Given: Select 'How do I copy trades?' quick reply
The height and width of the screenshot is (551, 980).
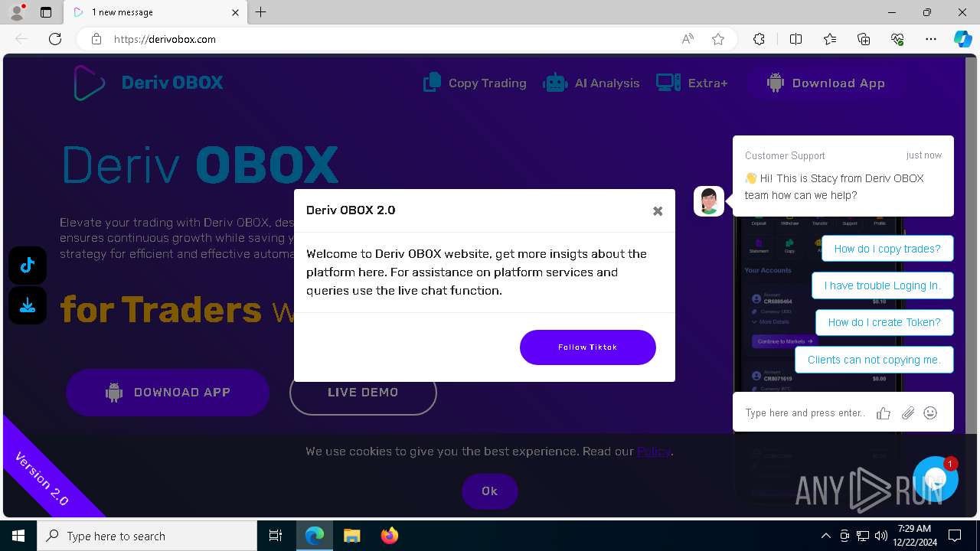Looking at the screenshot, I should tap(887, 249).
